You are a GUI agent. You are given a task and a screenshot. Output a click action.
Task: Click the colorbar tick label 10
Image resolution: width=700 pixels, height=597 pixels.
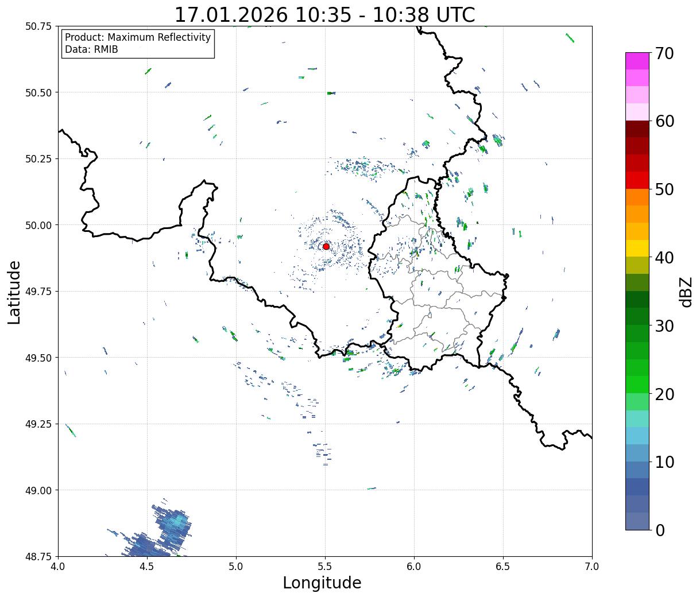665,462
